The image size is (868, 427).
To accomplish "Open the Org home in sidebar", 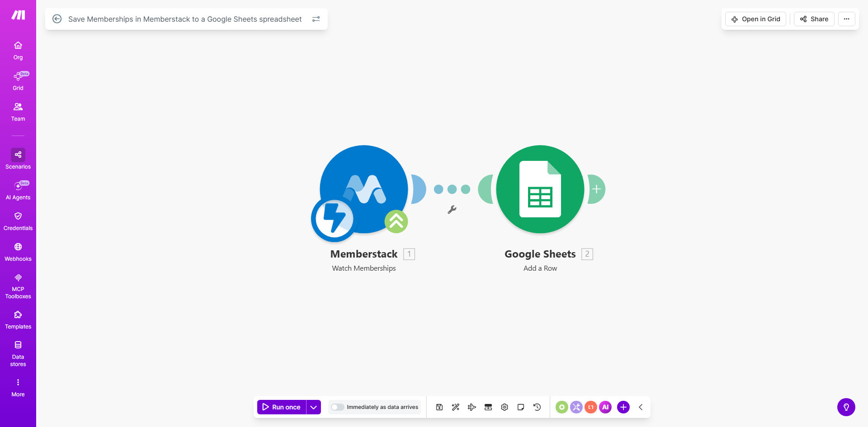I will [18, 51].
